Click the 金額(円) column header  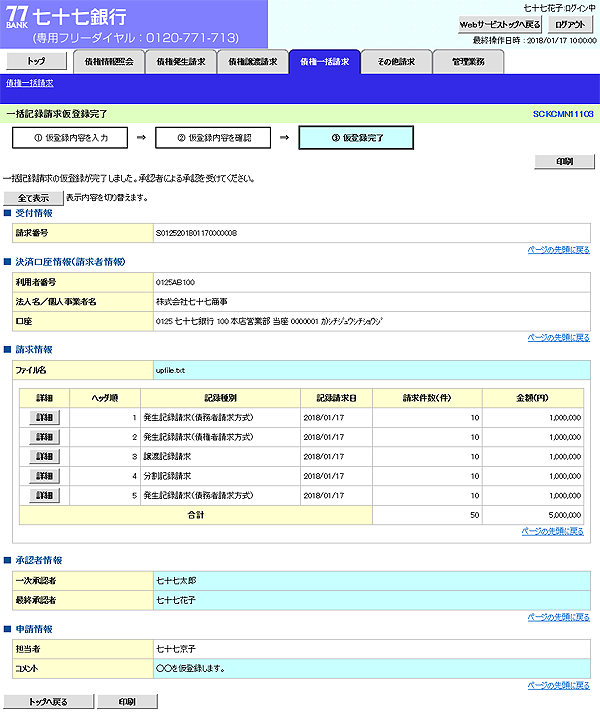pos(533,398)
